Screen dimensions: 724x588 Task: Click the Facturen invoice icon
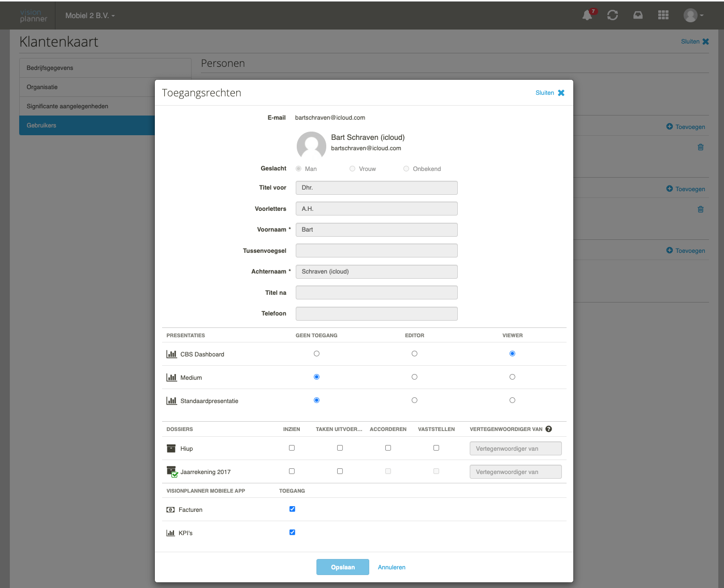coord(170,509)
